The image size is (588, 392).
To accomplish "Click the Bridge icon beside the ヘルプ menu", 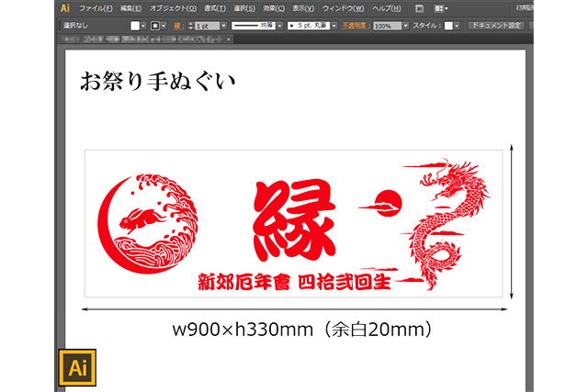I will coord(419,8).
